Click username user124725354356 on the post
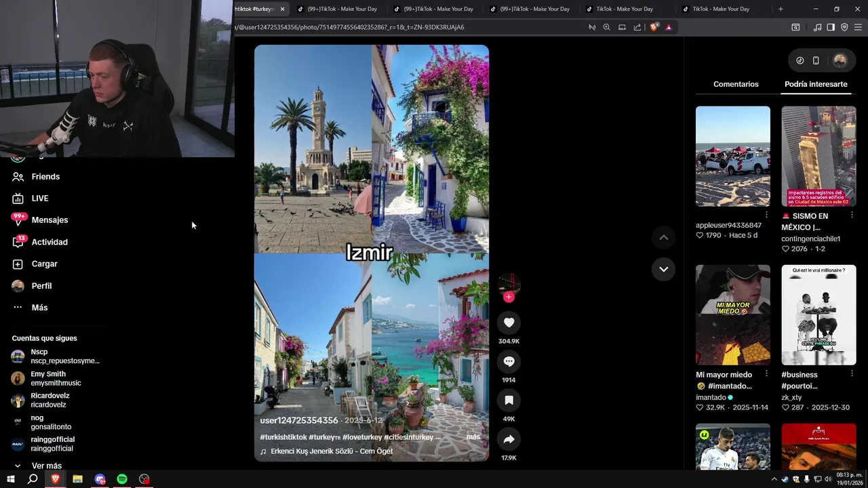The image size is (868, 488). coord(299,420)
